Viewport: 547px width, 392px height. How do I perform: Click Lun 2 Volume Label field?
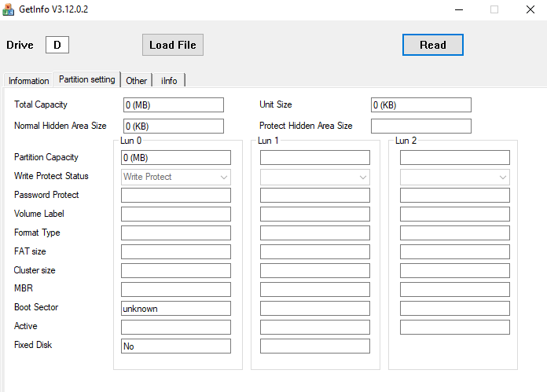pyautogui.click(x=454, y=214)
